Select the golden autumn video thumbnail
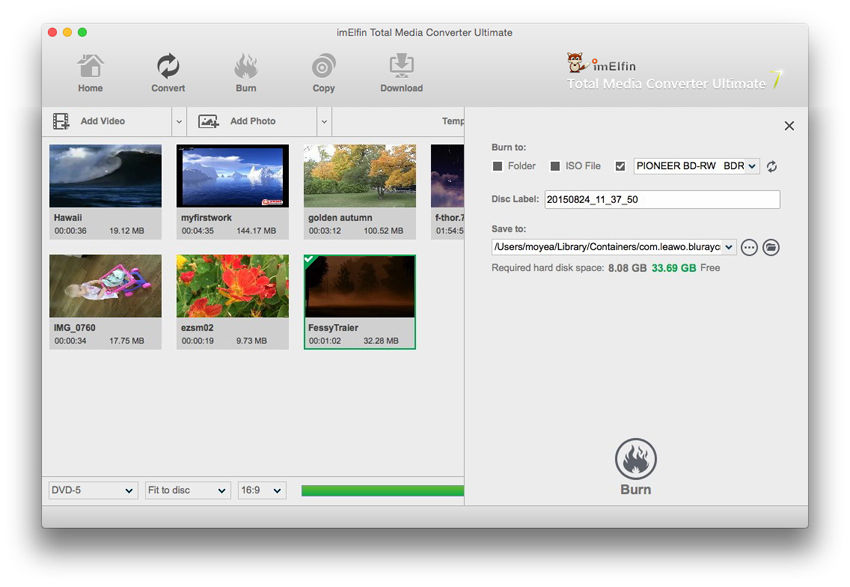850x587 pixels. tap(360, 176)
